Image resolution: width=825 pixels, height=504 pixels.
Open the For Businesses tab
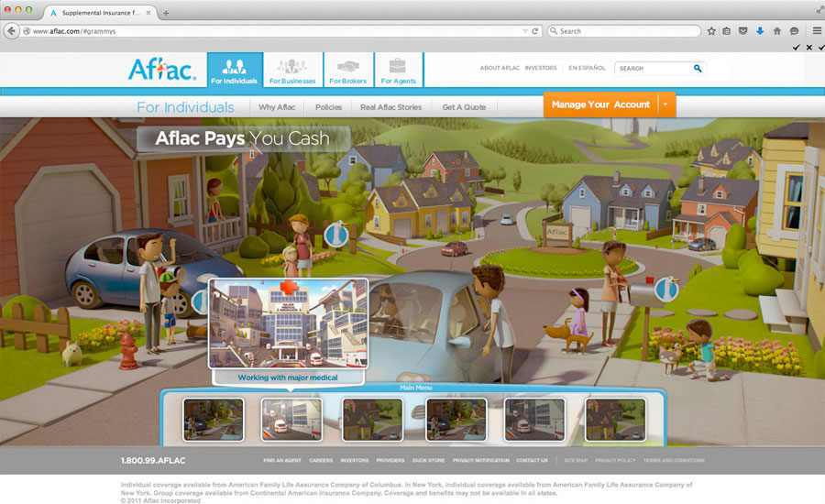click(292, 70)
